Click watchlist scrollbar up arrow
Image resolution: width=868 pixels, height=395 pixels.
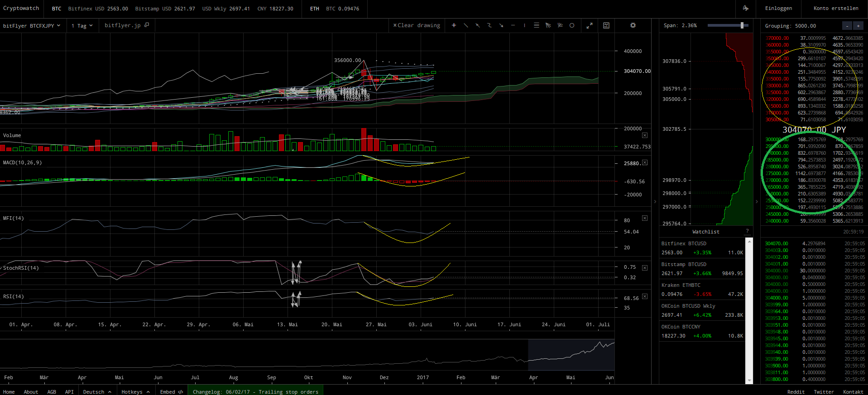pos(749,241)
